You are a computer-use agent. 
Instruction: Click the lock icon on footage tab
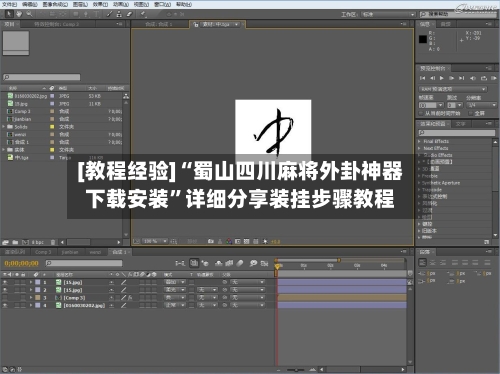coord(196,24)
